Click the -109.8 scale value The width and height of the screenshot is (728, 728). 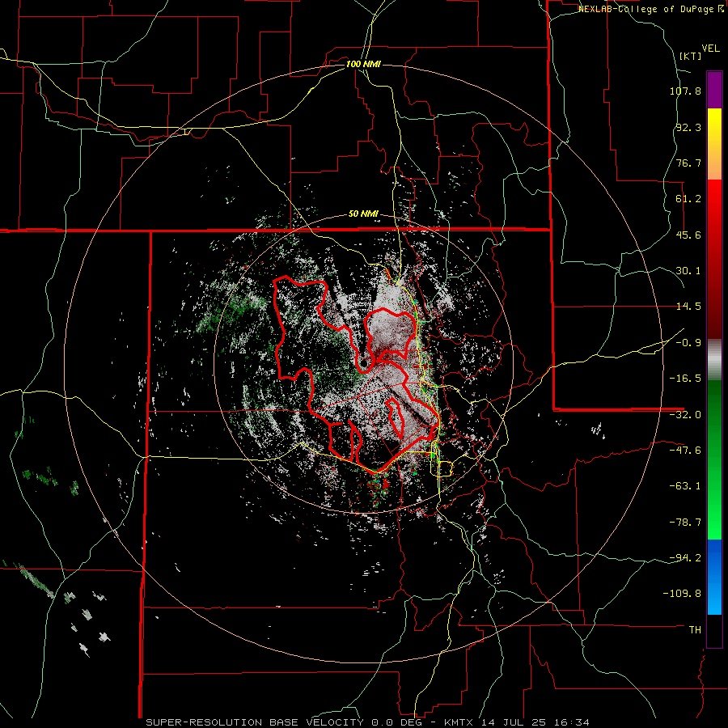(683, 594)
